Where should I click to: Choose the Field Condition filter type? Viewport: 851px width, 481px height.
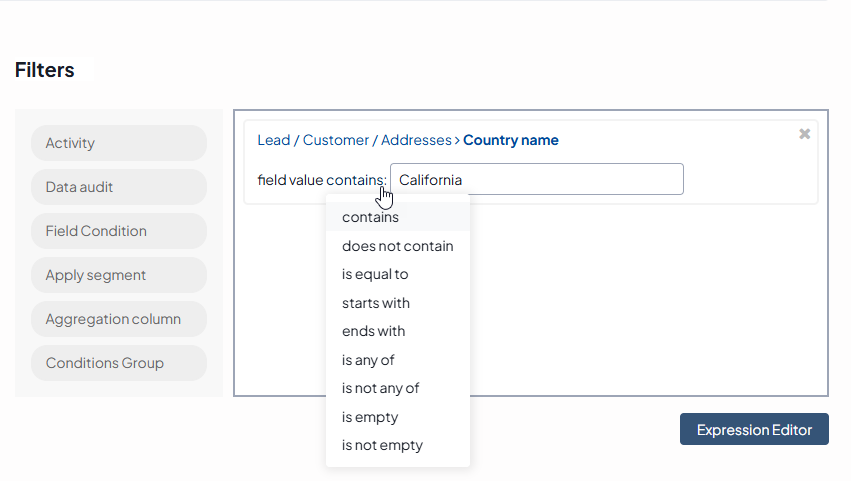(119, 231)
